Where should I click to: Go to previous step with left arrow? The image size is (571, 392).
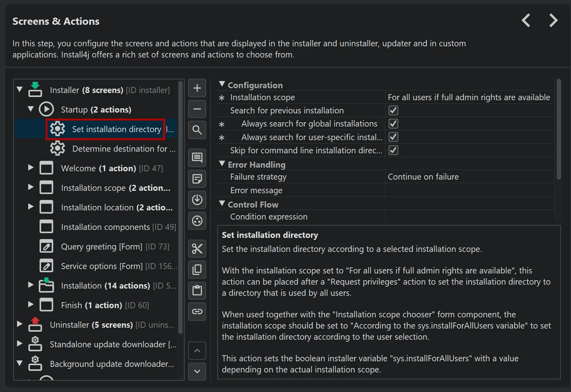526,20
